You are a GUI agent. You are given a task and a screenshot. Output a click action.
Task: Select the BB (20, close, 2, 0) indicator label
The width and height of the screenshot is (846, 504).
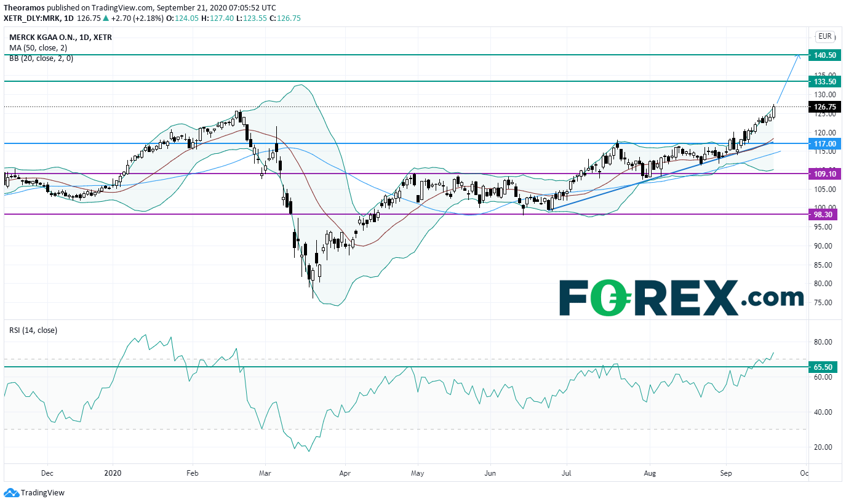(41, 58)
